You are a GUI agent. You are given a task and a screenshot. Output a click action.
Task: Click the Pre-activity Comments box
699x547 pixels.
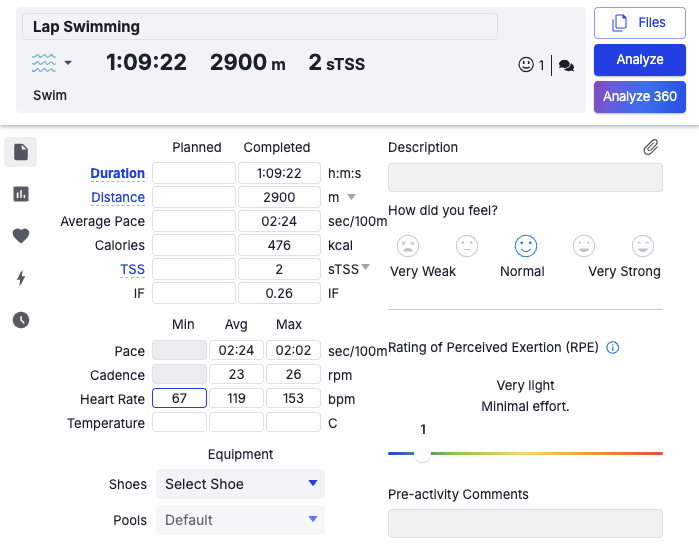[x=525, y=523]
